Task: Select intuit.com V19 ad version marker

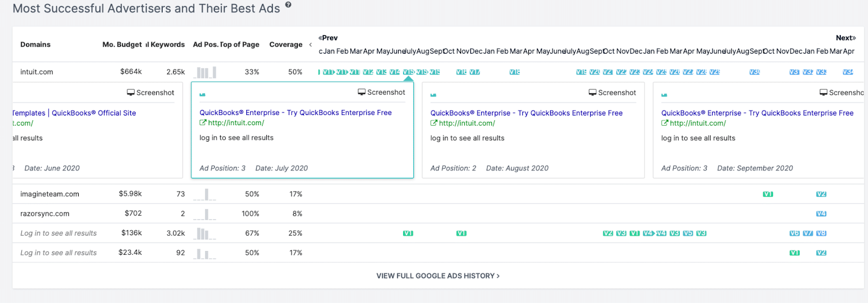Action: tap(581, 72)
